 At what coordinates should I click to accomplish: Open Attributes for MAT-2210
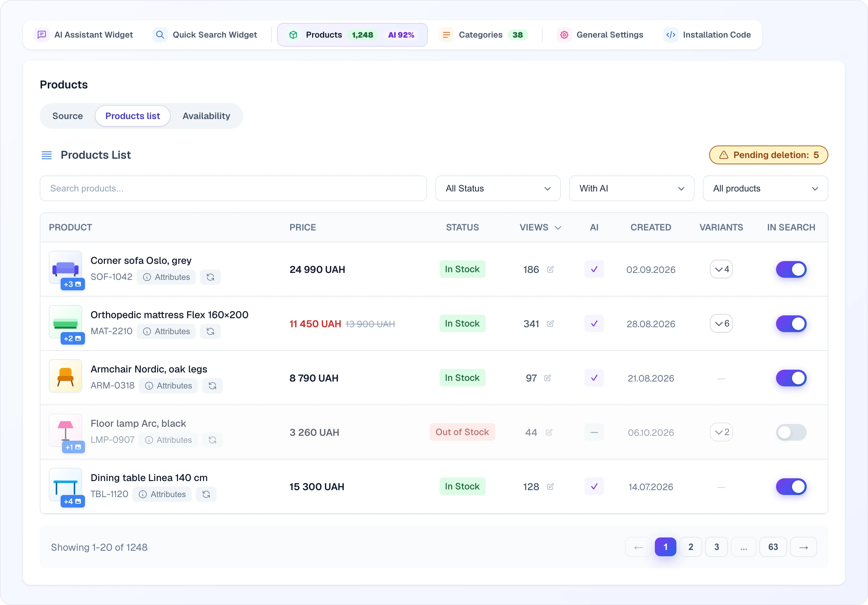(166, 331)
